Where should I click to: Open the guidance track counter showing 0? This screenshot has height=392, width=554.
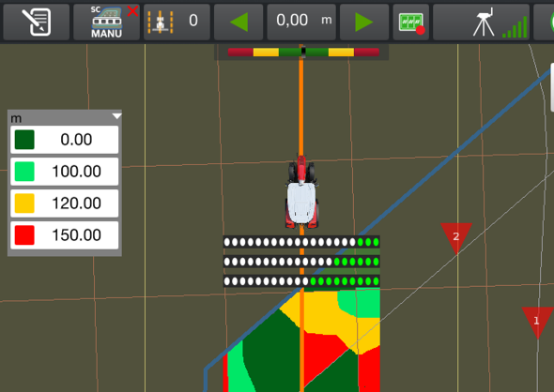click(177, 22)
